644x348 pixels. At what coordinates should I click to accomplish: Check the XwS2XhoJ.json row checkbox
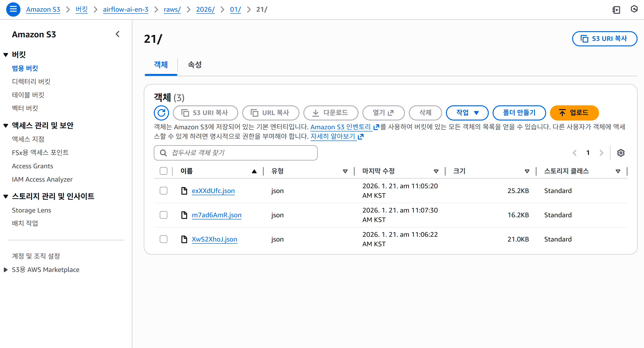point(164,239)
